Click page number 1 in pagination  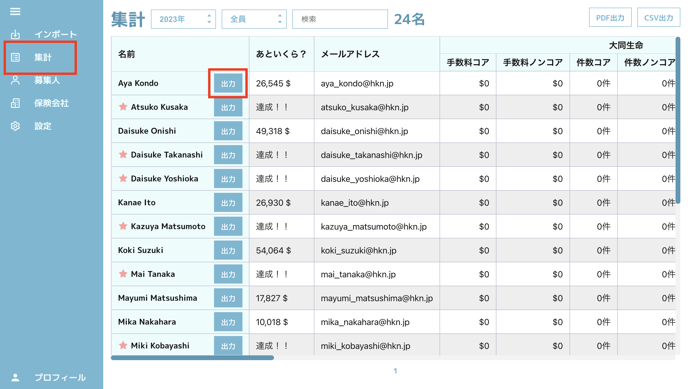click(x=395, y=371)
